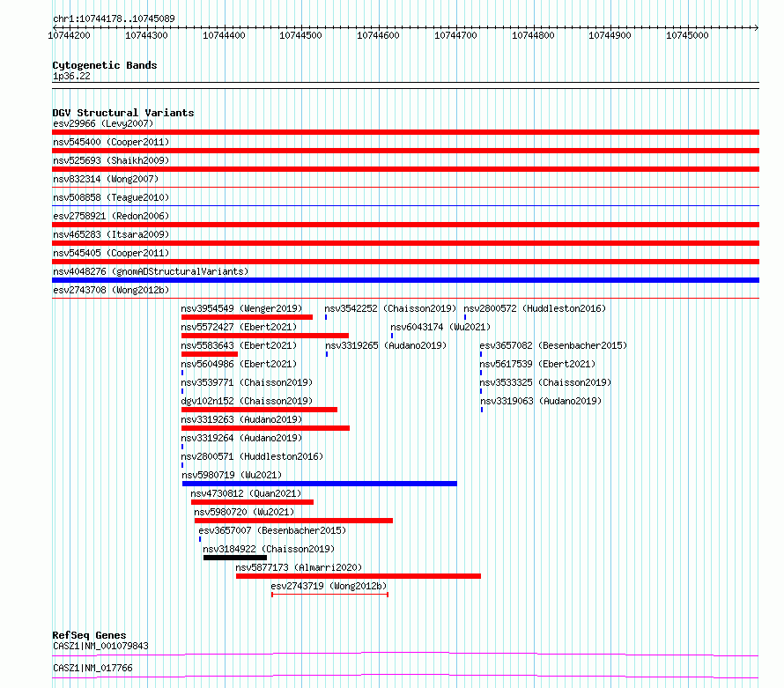
Task: Open nsv2800572 (Huddleston2016) label
Action: [535, 308]
